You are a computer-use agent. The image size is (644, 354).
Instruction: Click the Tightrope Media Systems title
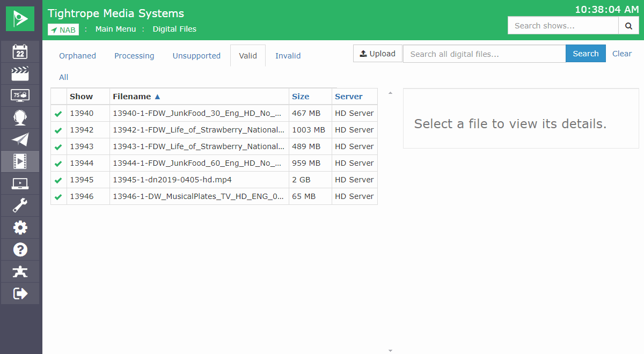click(116, 13)
